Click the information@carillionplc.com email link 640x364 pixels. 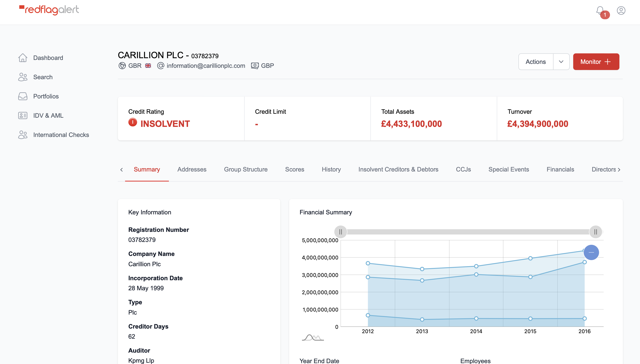click(205, 66)
